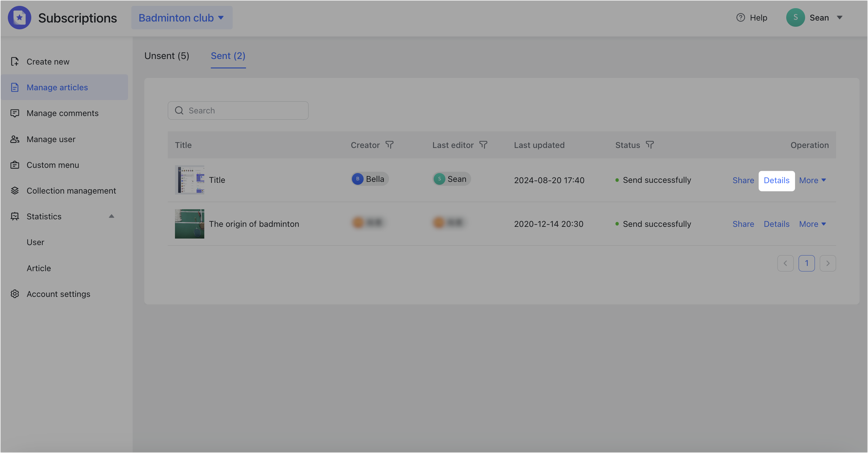Click the Manage comments icon

(x=14, y=113)
